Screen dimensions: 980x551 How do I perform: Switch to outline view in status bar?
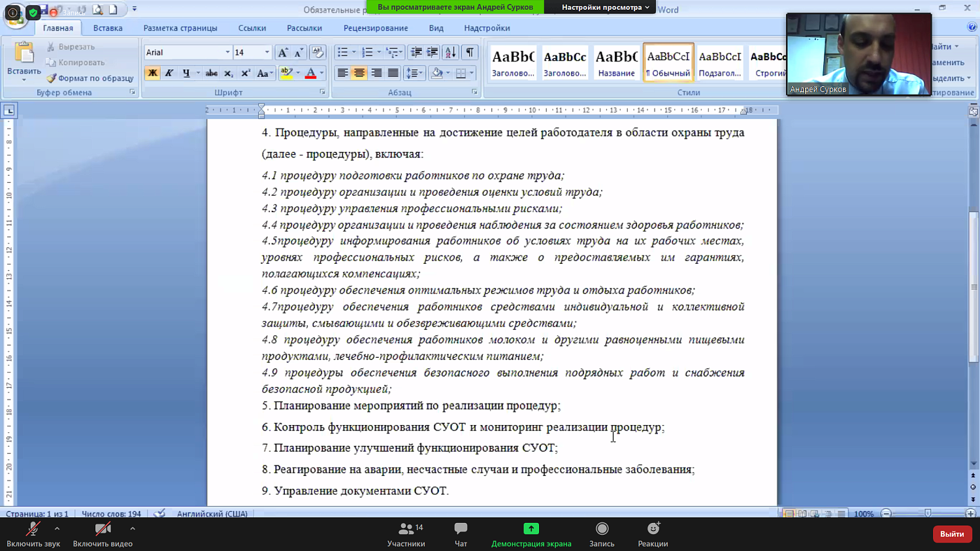[828, 514]
